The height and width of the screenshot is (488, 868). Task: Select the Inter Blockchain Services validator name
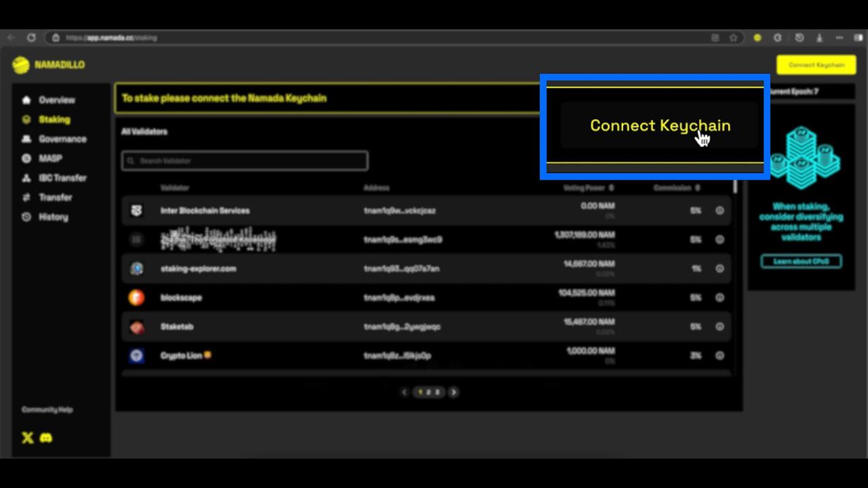pyautogui.click(x=205, y=211)
